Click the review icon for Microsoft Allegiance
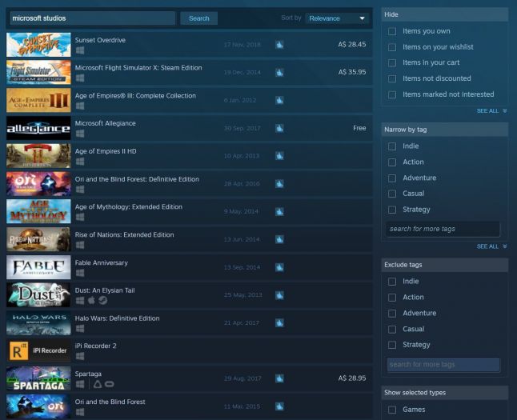517x420 pixels. [279, 129]
